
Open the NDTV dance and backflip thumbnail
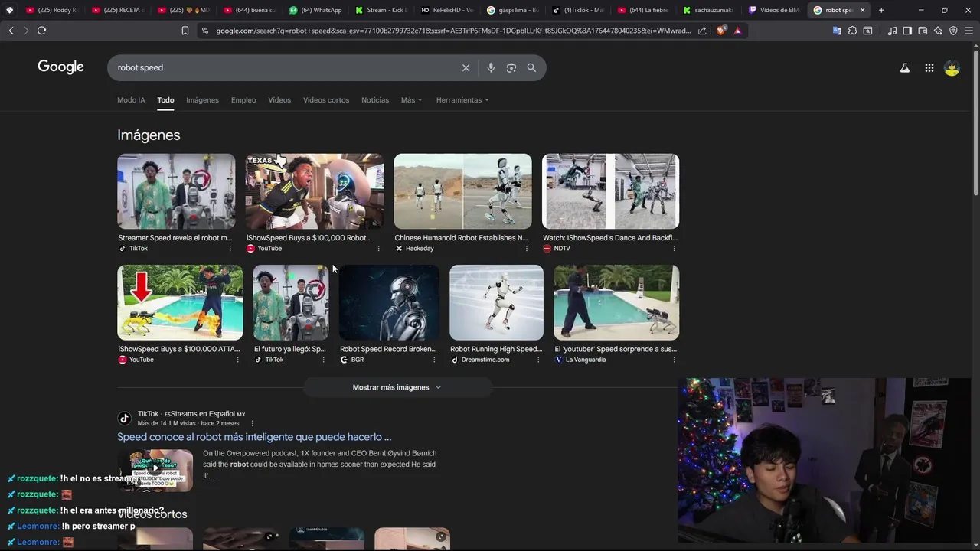(x=610, y=191)
